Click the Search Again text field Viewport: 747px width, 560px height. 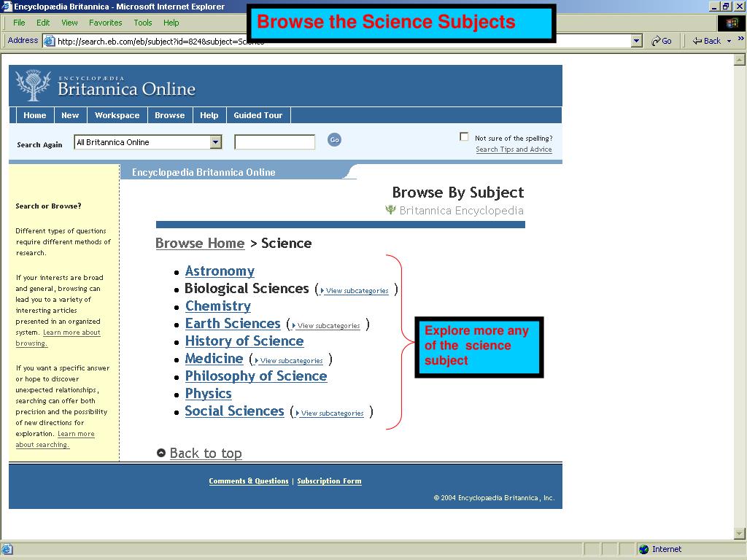[274, 142]
